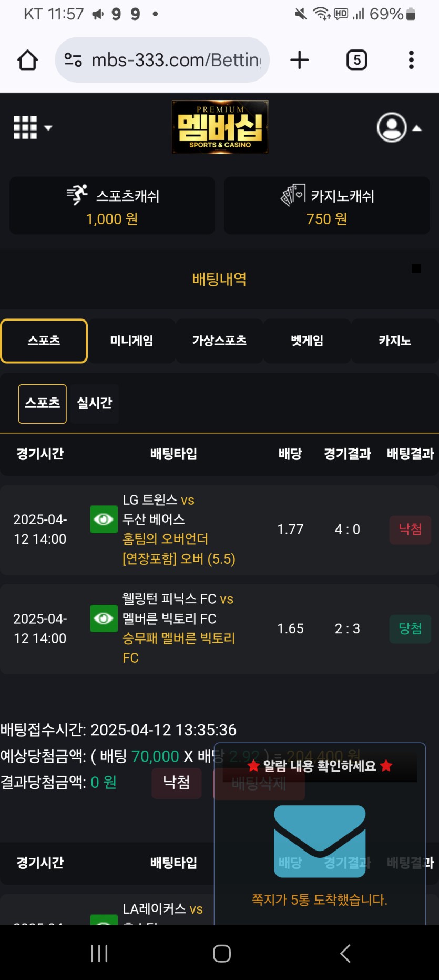The height and width of the screenshot is (980, 439).
Task: Expand the arrow beside profile icon
Action: click(417, 128)
